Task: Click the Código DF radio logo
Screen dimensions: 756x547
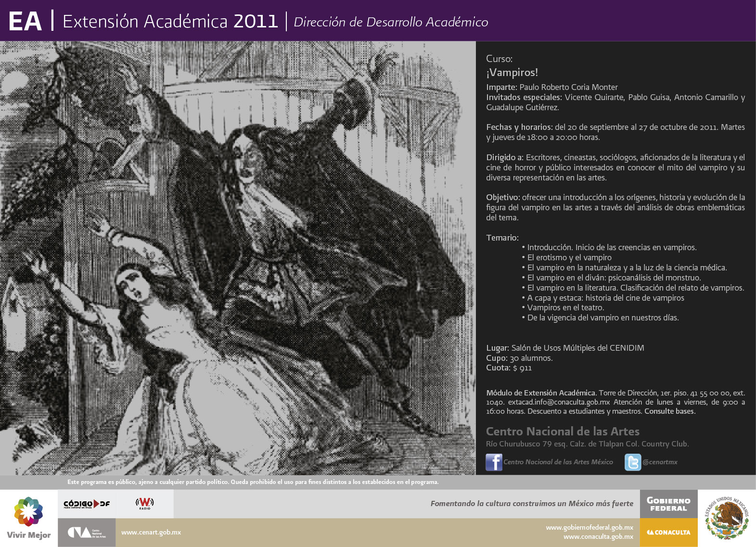Action: click(x=87, y=504)
